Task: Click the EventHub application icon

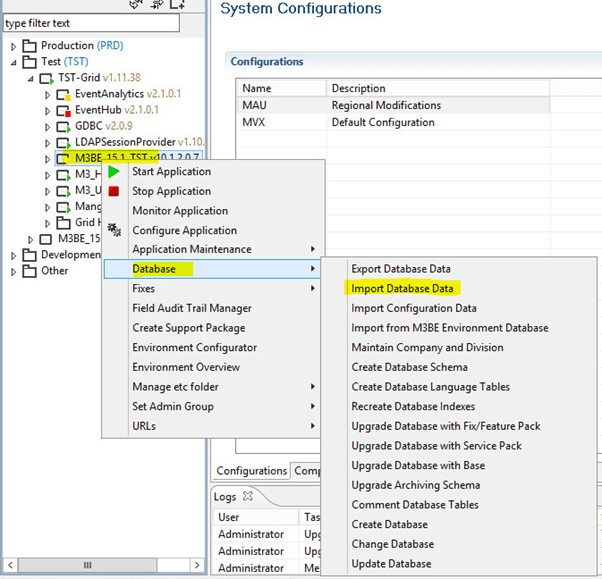Action: (x=63, y=111)
